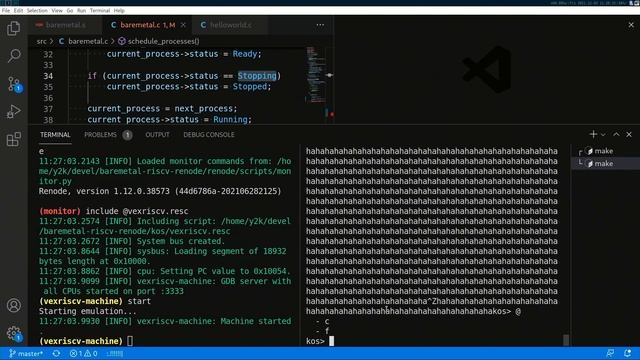Screen dimensions: 640x360
Task: Open the Terminal menu
Action: pyautogui.click(x=100, y=11)
